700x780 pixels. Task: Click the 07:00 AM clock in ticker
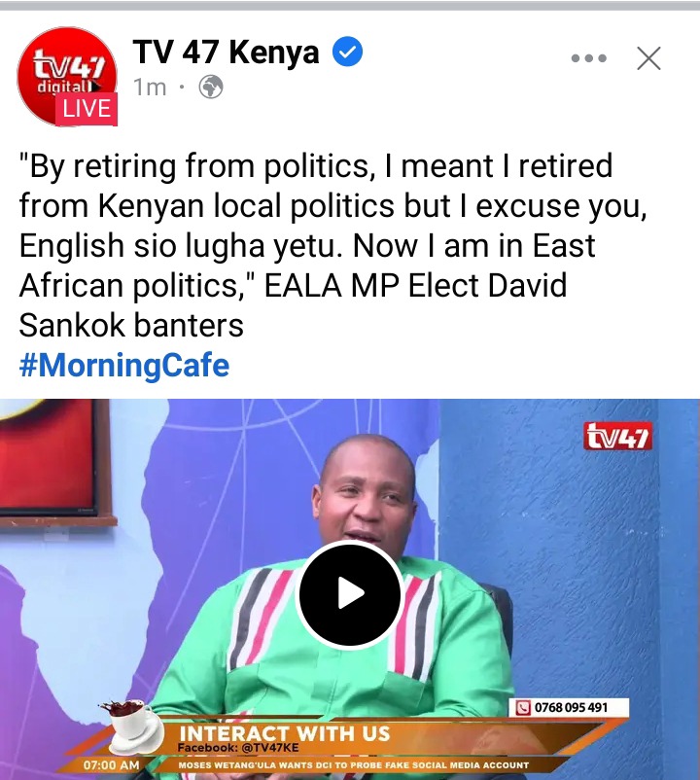coord(112,765)
